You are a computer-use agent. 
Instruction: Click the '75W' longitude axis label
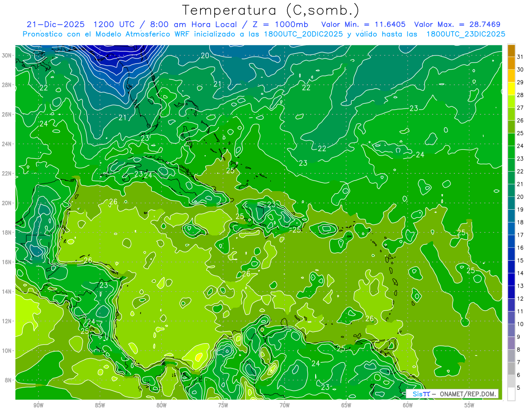point(223,405)
